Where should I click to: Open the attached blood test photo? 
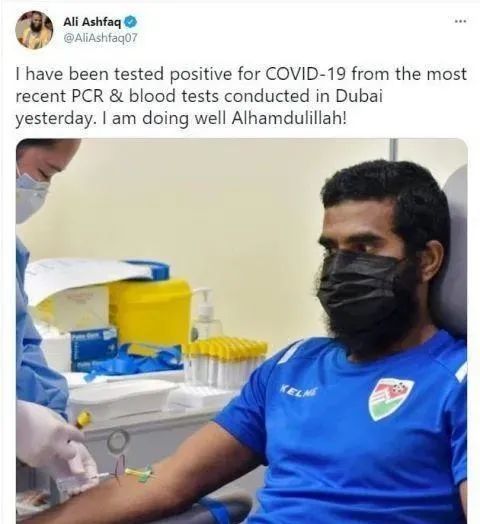click(x=242, y=331)
